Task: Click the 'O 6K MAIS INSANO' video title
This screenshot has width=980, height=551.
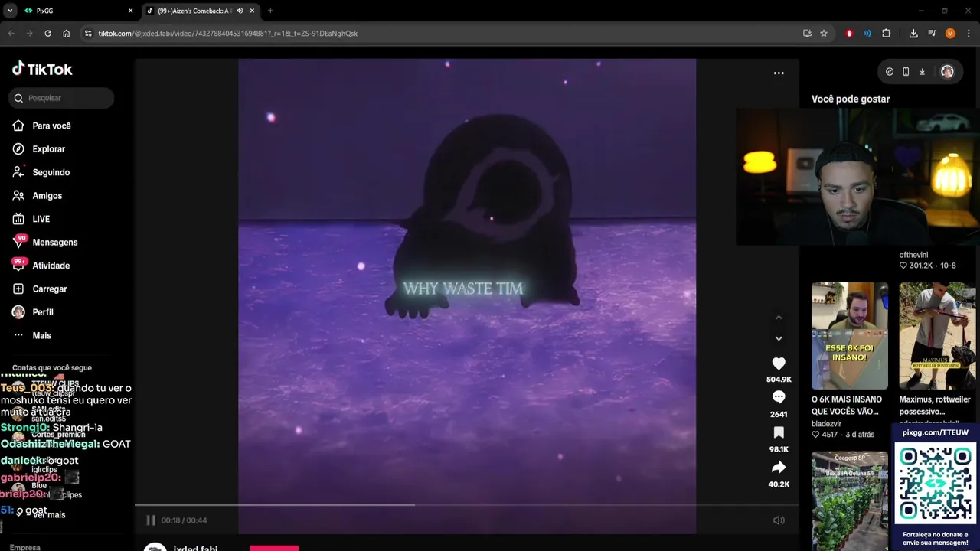Action: (847, 405)
